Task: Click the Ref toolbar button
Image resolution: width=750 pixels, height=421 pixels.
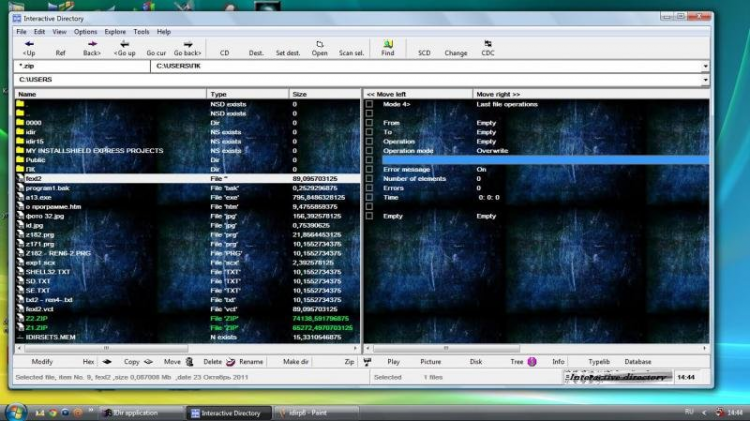Action: coord(60,53)
